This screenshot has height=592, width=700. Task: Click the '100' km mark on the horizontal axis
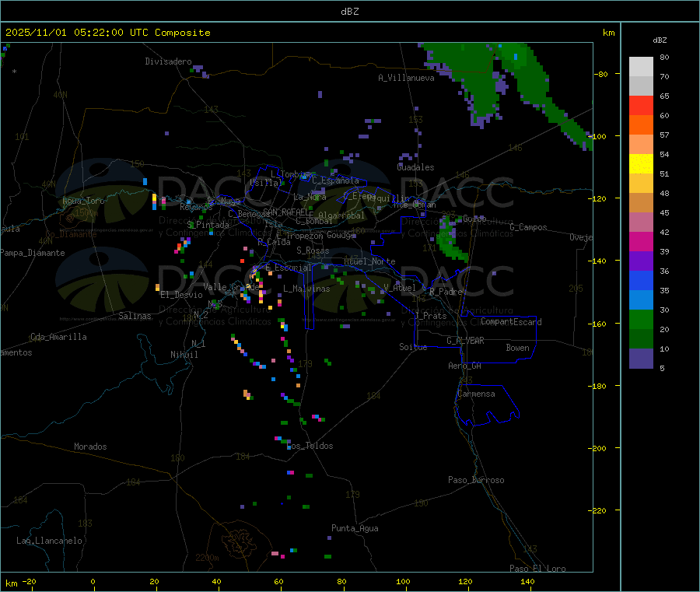[403, 581]
